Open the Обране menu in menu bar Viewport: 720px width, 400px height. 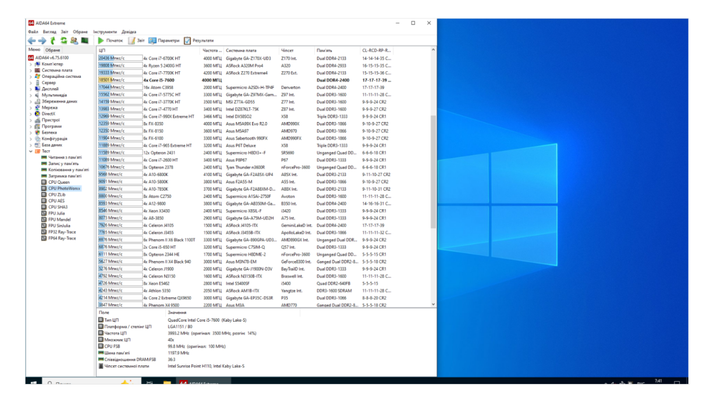80,32
